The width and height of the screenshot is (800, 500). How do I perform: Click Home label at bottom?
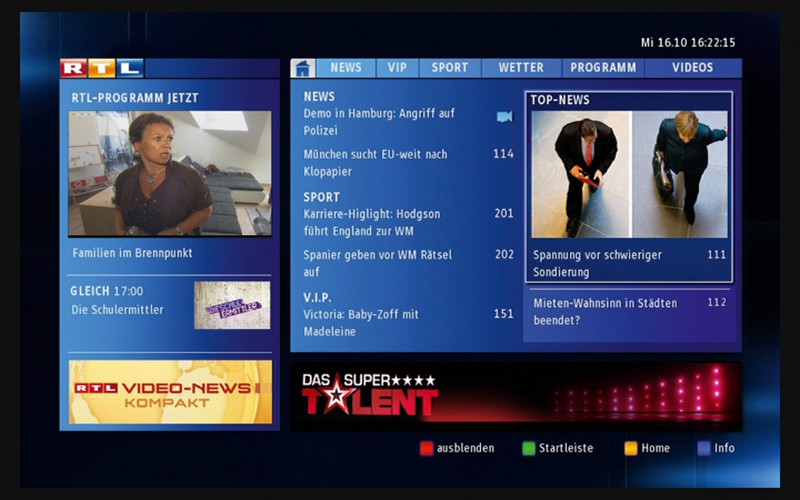point(655,448)
